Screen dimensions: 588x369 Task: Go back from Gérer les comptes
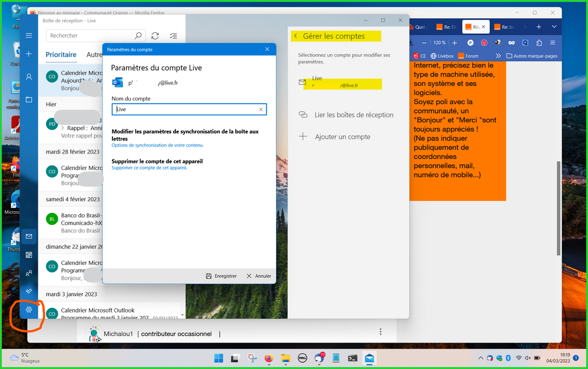point(295,36)
